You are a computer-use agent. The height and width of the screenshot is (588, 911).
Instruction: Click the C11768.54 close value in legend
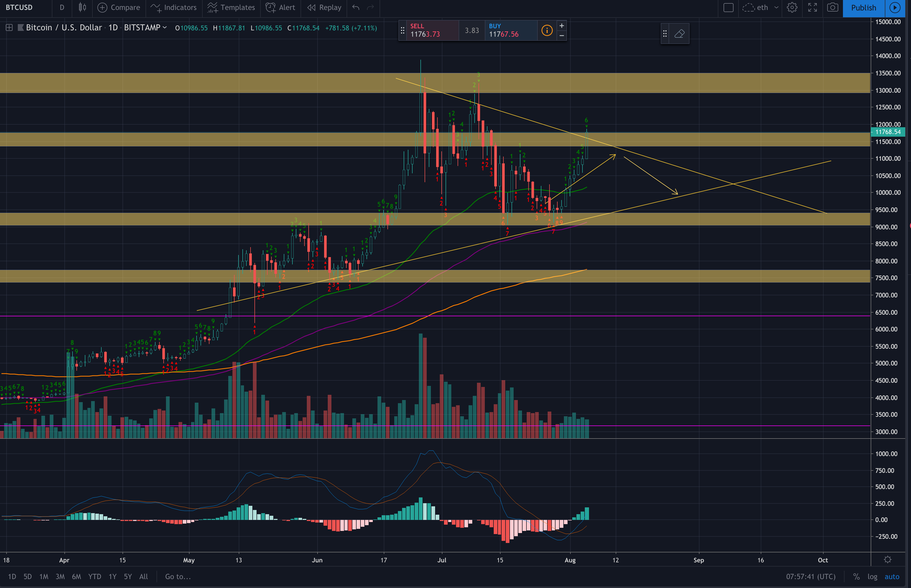tap(304, 28)
